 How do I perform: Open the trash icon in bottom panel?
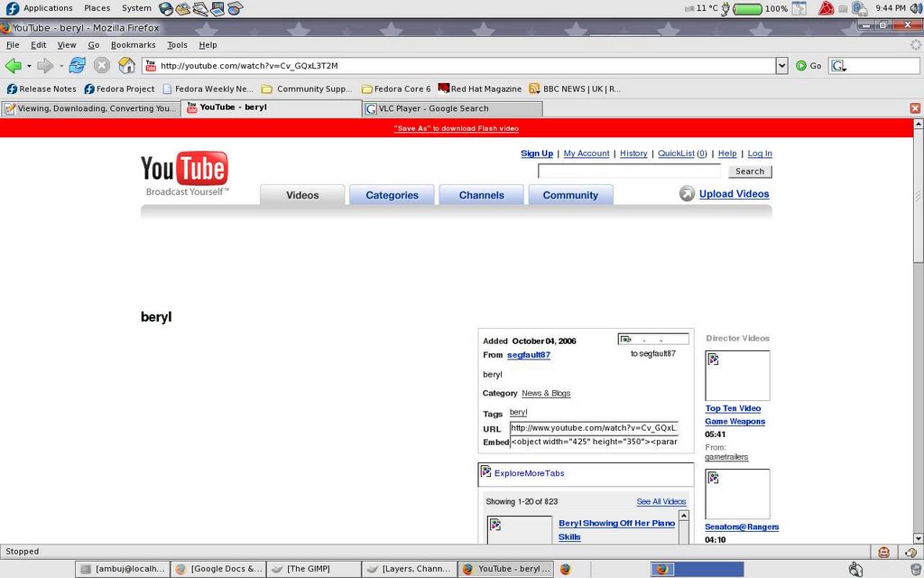click(x=916, y=569)
